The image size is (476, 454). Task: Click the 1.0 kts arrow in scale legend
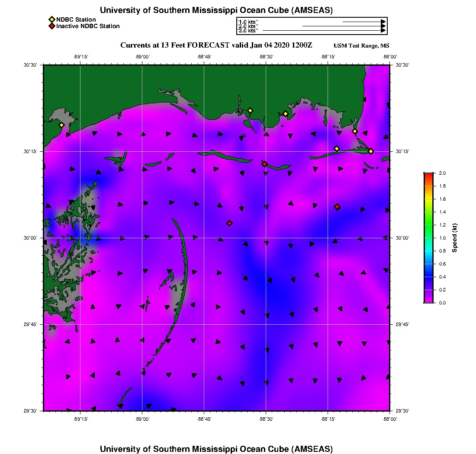(x=363, y=22)
